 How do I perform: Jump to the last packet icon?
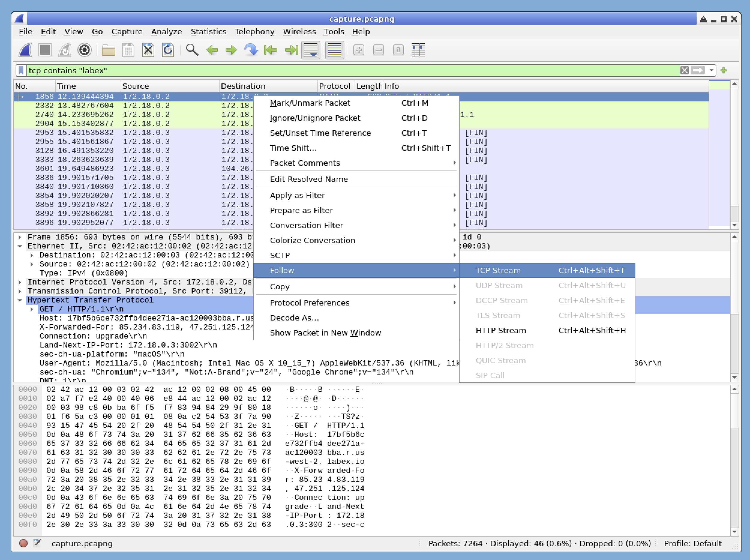click(291, 50)
